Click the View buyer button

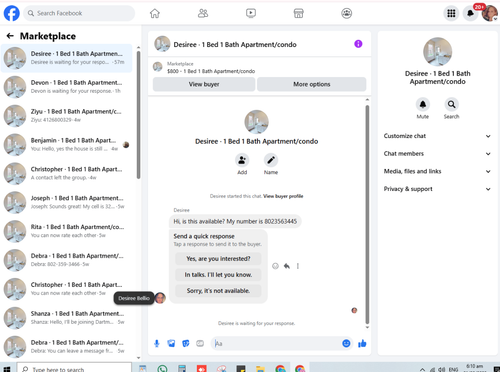coord(204,84)
